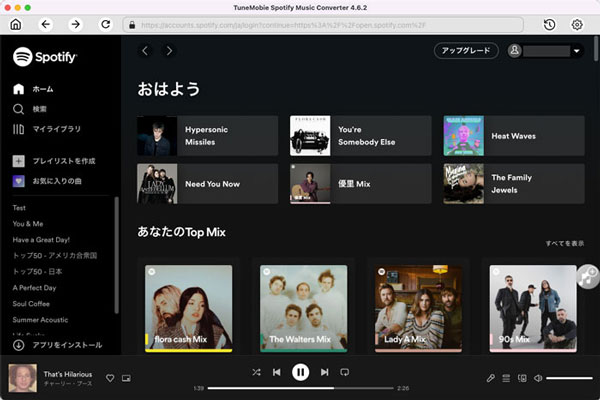
Task: Open picture-in-picture mini player icon
Action: tap(126, 378)
